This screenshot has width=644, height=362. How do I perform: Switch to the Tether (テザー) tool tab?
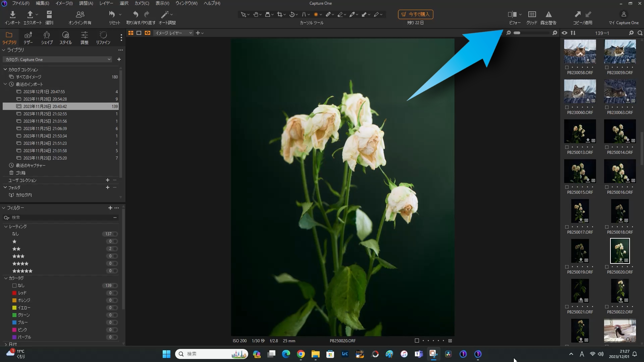(x=28, y=38)
